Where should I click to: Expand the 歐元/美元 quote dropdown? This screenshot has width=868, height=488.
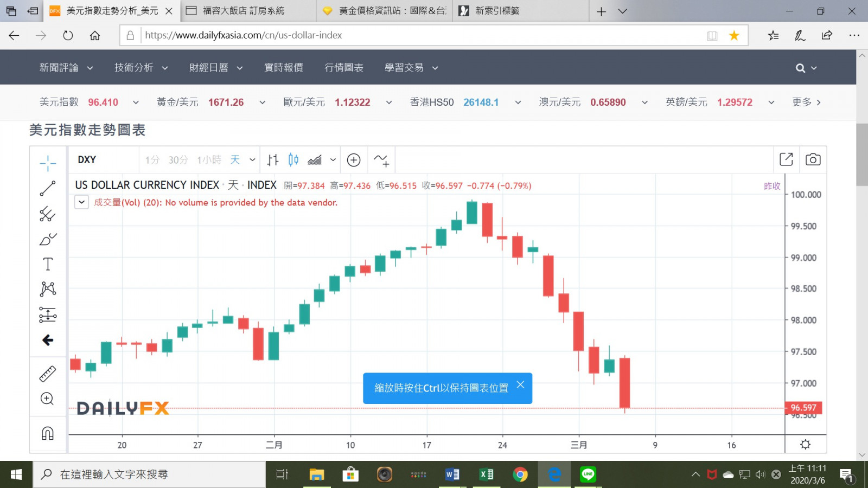[x=389, y=102]
